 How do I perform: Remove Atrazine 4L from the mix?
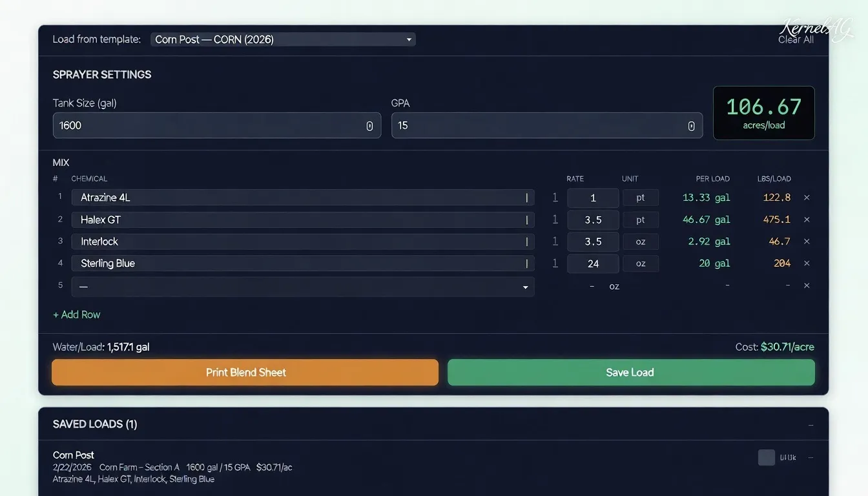(807, 198)
